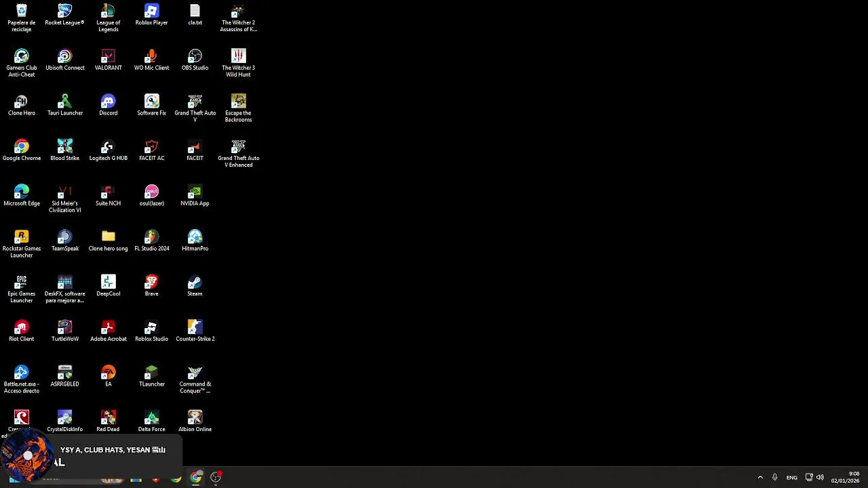Click the Ubisoft Connect desktop shortcut
Screen dimensions: 868x488
coord(65,60)
